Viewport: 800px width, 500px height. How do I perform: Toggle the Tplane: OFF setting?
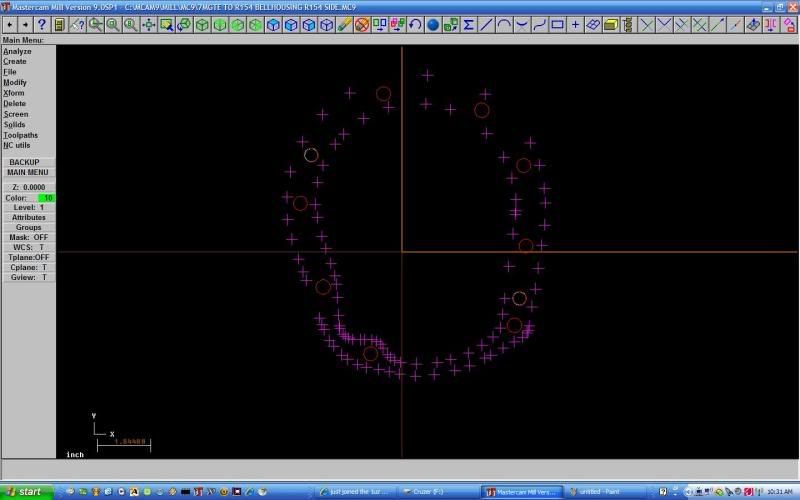click(29, 258)
